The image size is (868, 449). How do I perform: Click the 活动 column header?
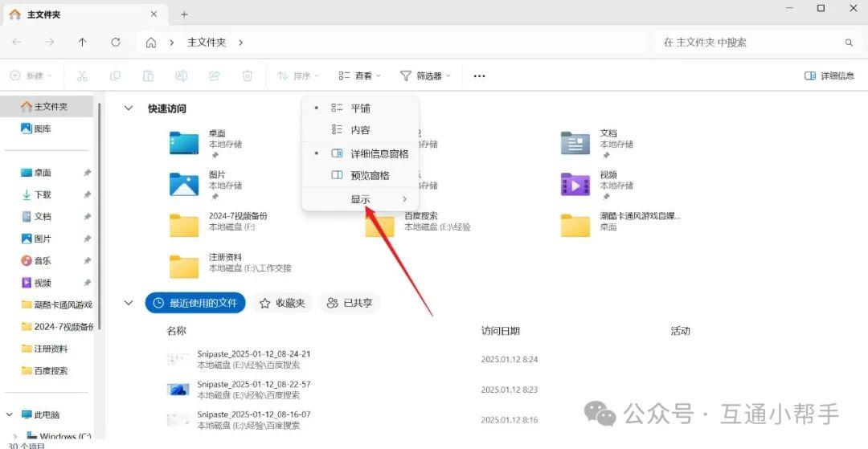tap(681, 331)
